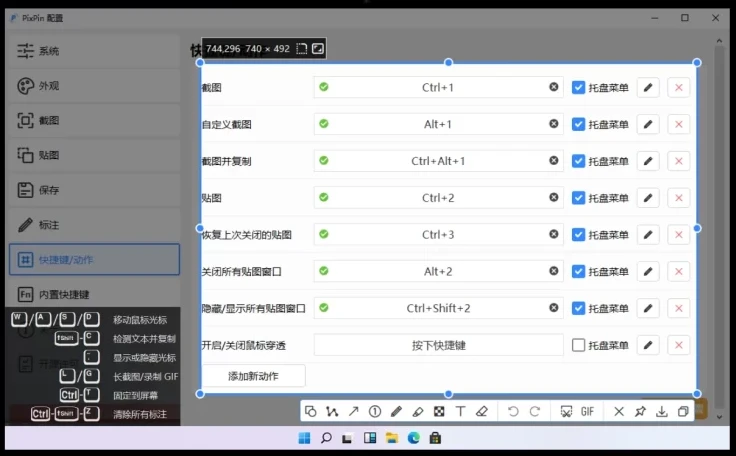Select the polyline tool in annotation toolbar
This screenshot has width=736, height=456.
[332, 412]
